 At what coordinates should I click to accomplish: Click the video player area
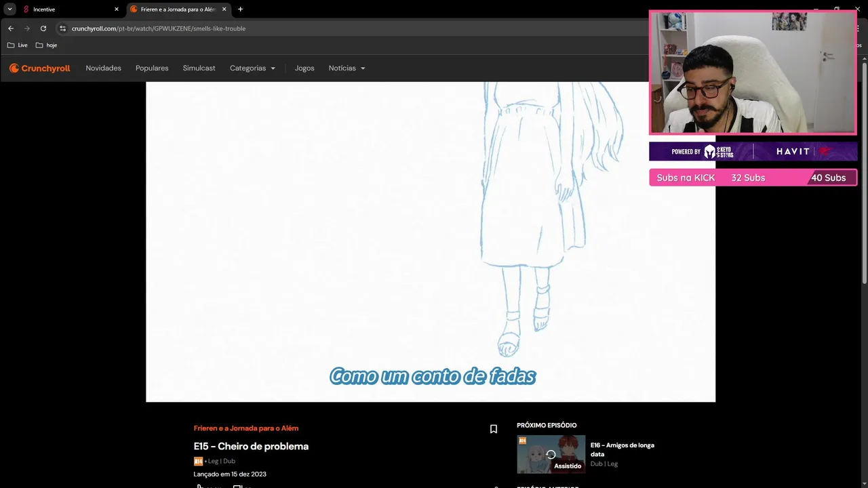click(x=431, y=242)
